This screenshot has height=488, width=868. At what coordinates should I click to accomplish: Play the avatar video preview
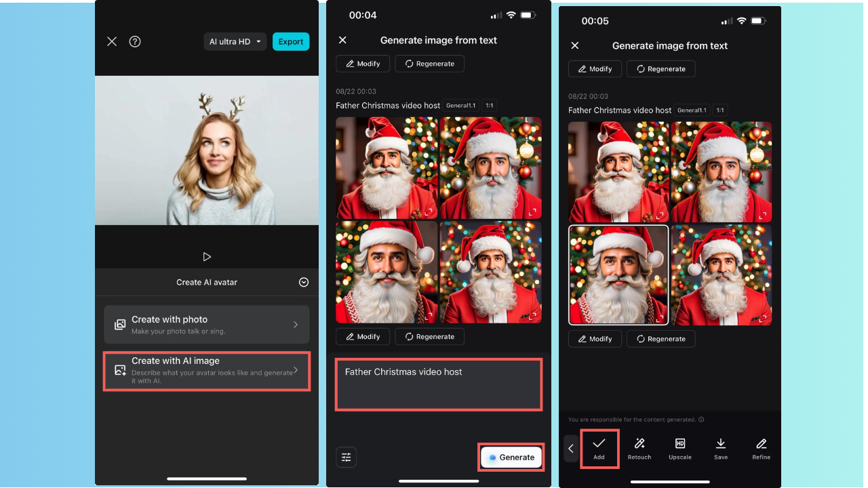point(206,256)
